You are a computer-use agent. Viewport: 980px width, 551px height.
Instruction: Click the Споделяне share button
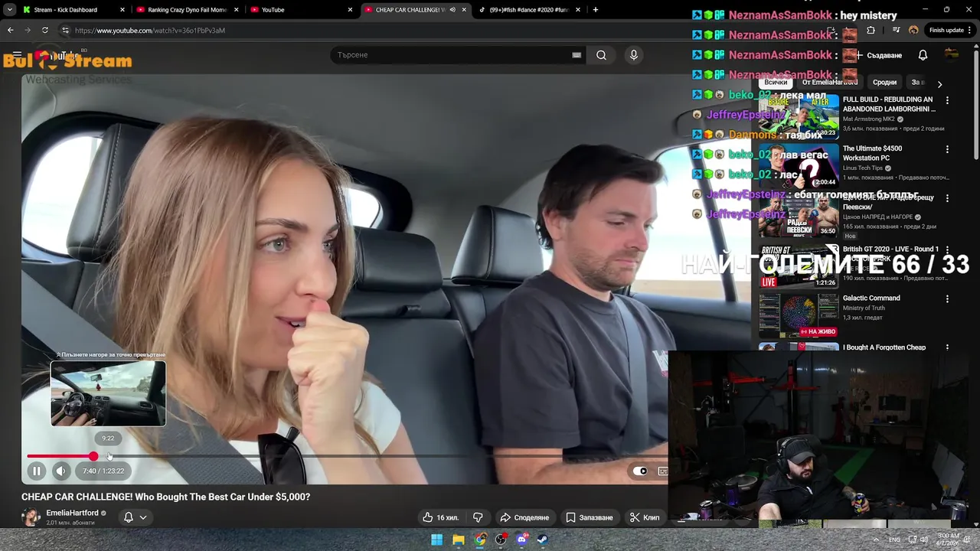(524, 517)
